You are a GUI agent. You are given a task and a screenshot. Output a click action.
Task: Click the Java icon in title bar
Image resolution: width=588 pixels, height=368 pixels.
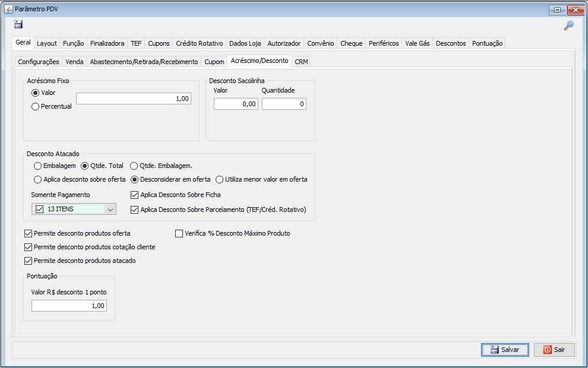click(x=8, y=9)
